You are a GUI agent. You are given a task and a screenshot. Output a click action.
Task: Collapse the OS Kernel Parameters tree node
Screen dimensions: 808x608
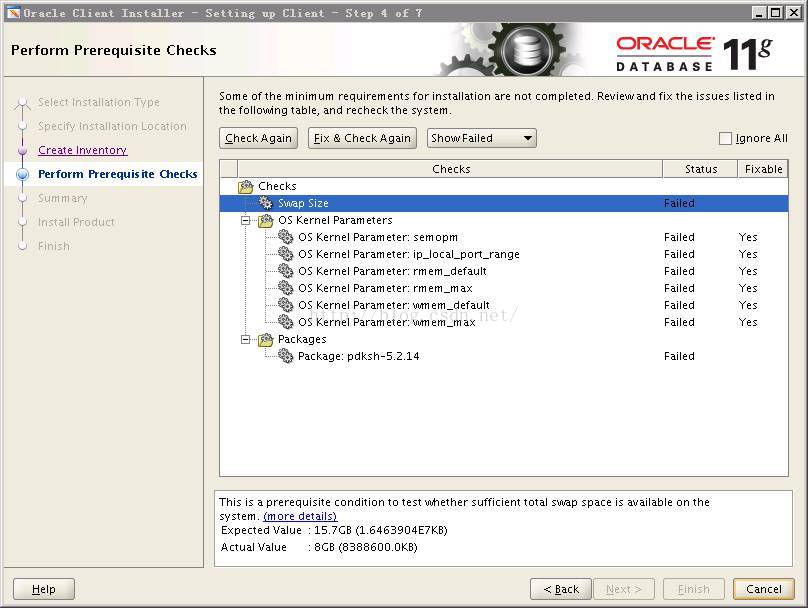click(246, 221)
